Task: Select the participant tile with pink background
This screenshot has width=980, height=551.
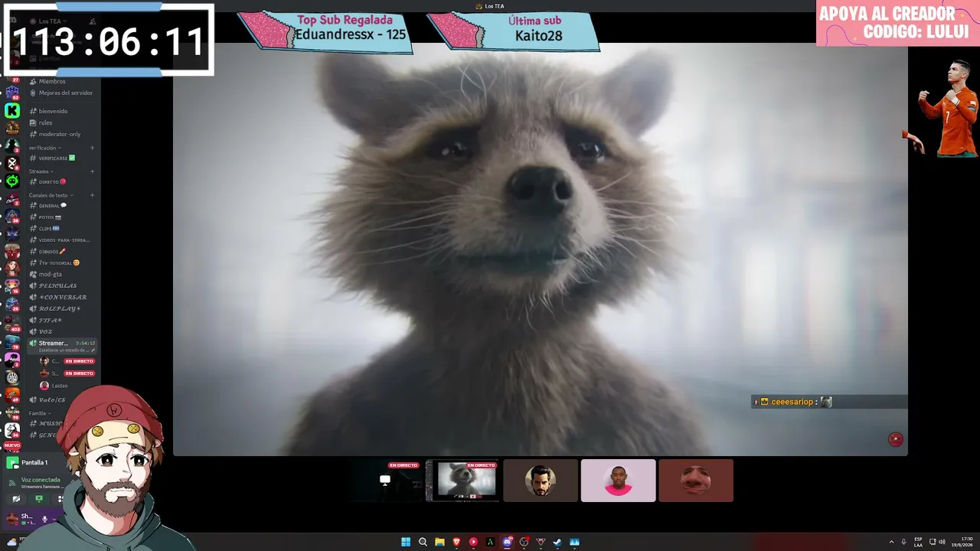Action: click(618, 481)
